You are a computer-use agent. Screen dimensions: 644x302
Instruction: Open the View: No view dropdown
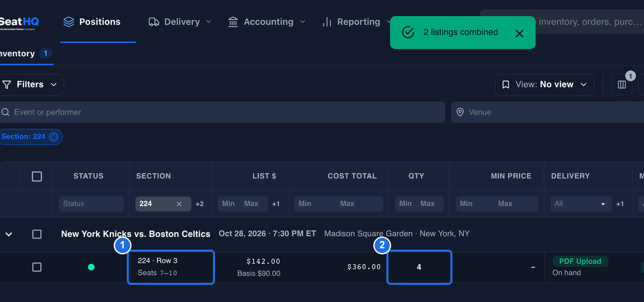(544, 85)
